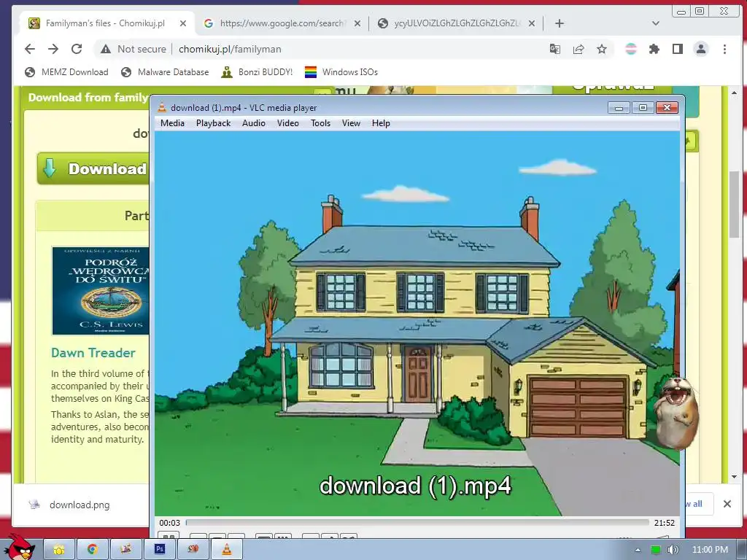747x560 pixels.
Task: Expand the tab search chevron
Action: (656, 23)
